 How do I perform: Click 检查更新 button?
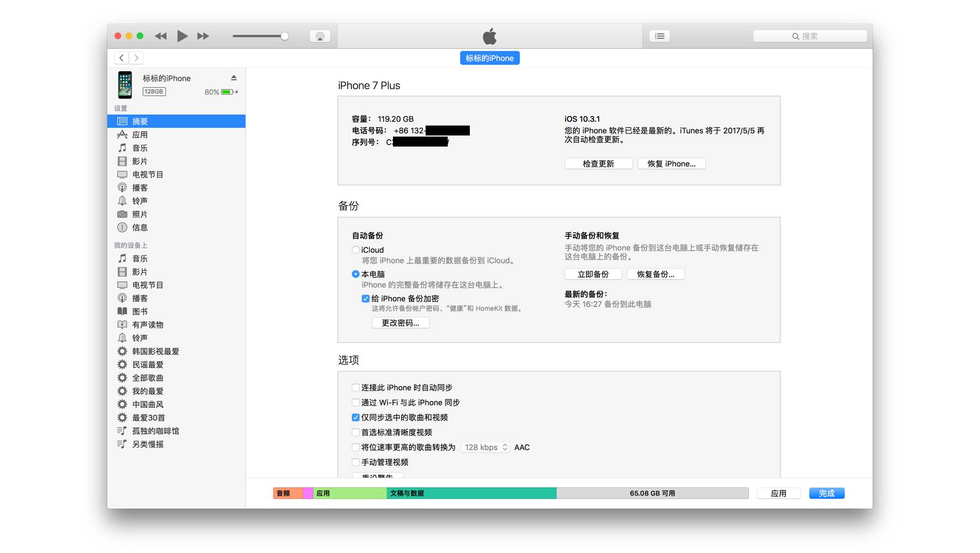click(599, 164)
